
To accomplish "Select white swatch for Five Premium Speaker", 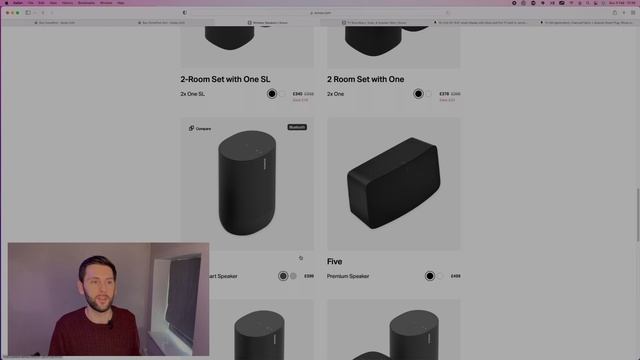I will click(440, 276).
